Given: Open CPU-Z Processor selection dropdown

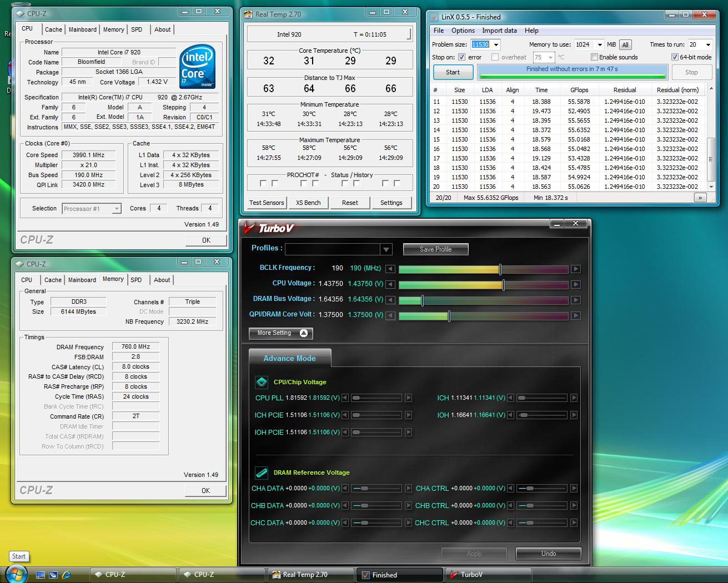Looking at the screenshot, I should pyautogui.click(x=117, y=209).
